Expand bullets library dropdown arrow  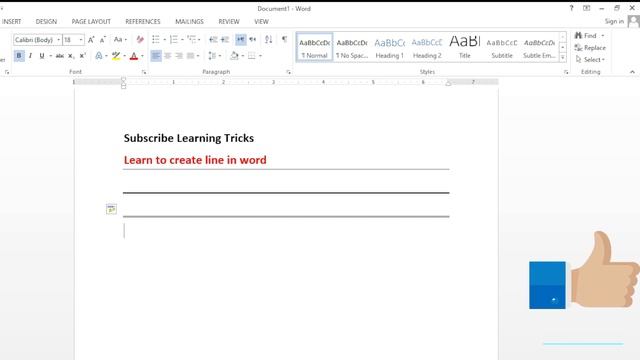click(164, 40)
